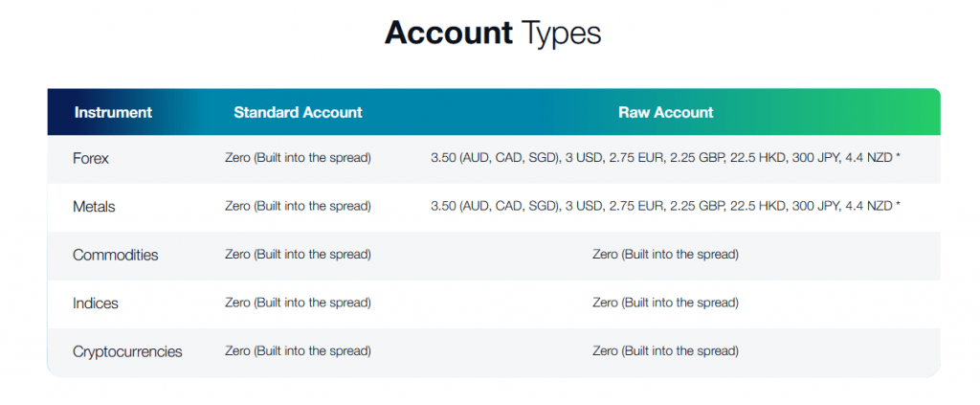Click the Commodities instrument row label

pyautogui.click(x=115, y=255)
